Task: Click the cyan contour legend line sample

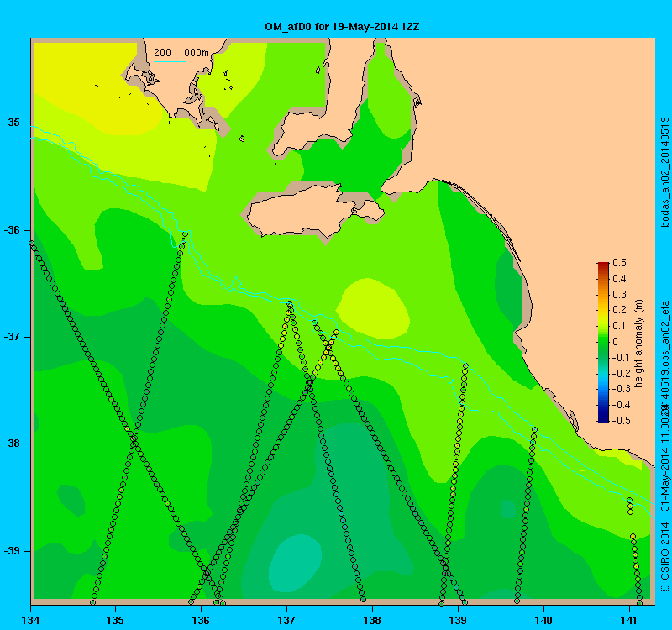Action: pos(170,61)
